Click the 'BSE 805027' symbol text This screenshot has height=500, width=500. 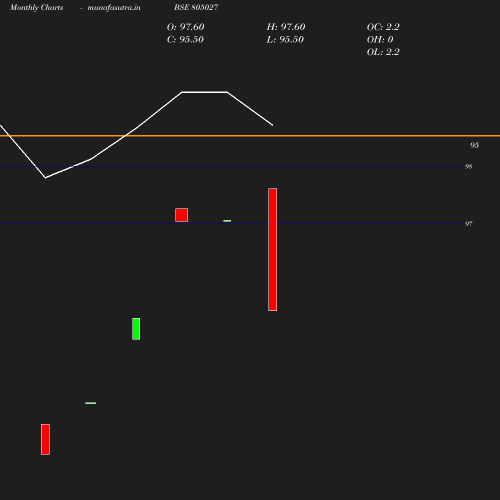pos(196,7)
